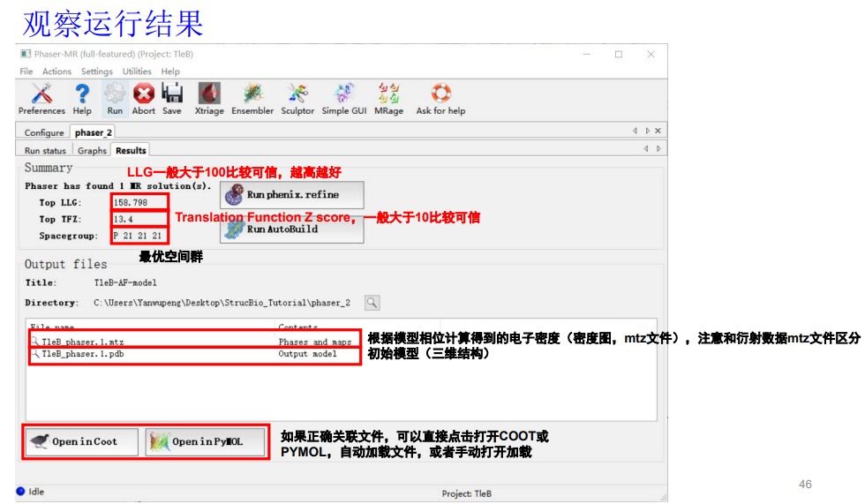Viewport: 865px width, 504px height.
Task: Switch to the Configure tab
Action: click(x=44, y=132)
